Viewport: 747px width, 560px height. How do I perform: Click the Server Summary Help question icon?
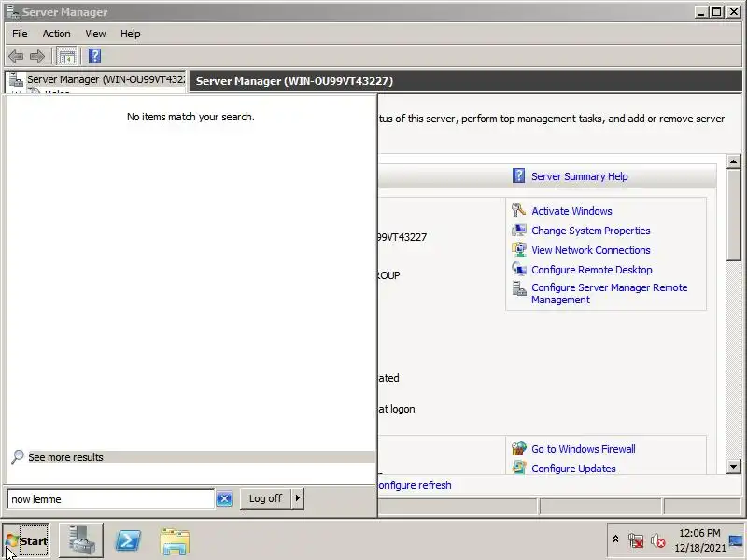(518, 175)
